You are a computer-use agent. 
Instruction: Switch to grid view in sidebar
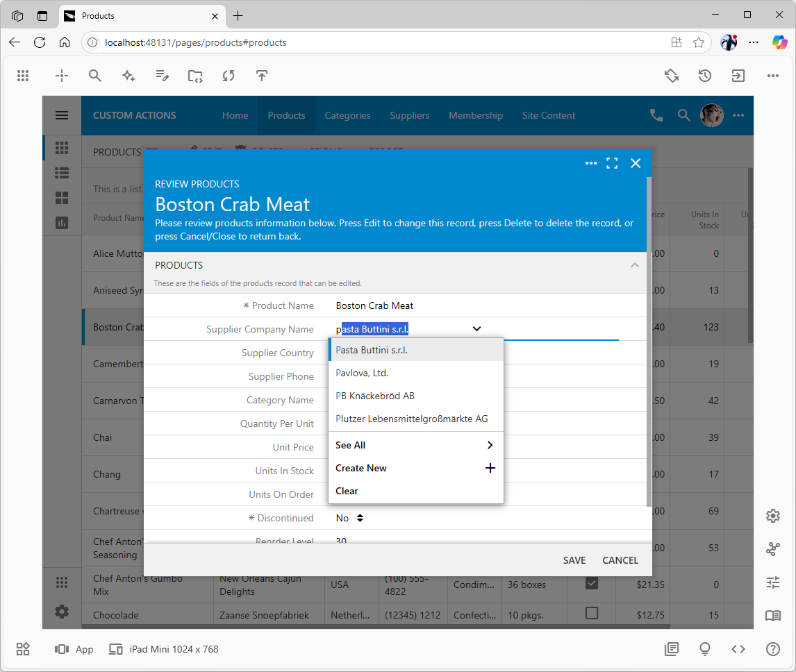point(62,148)
